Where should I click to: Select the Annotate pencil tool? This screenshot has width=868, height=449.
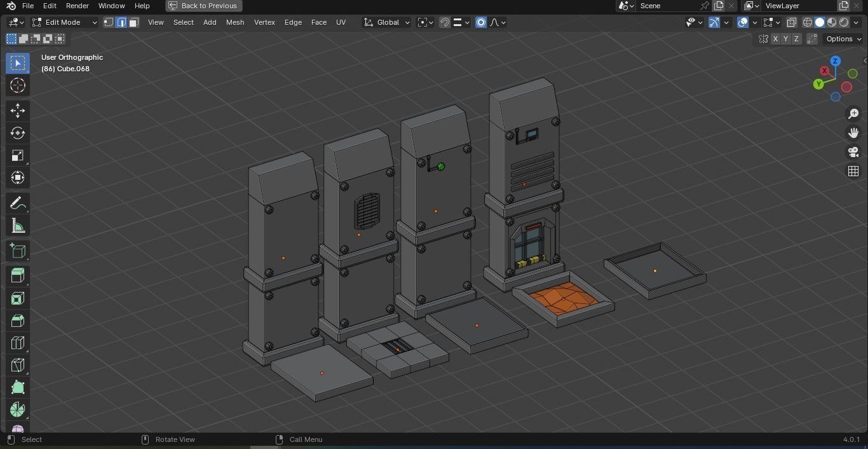tap(17, 204)
